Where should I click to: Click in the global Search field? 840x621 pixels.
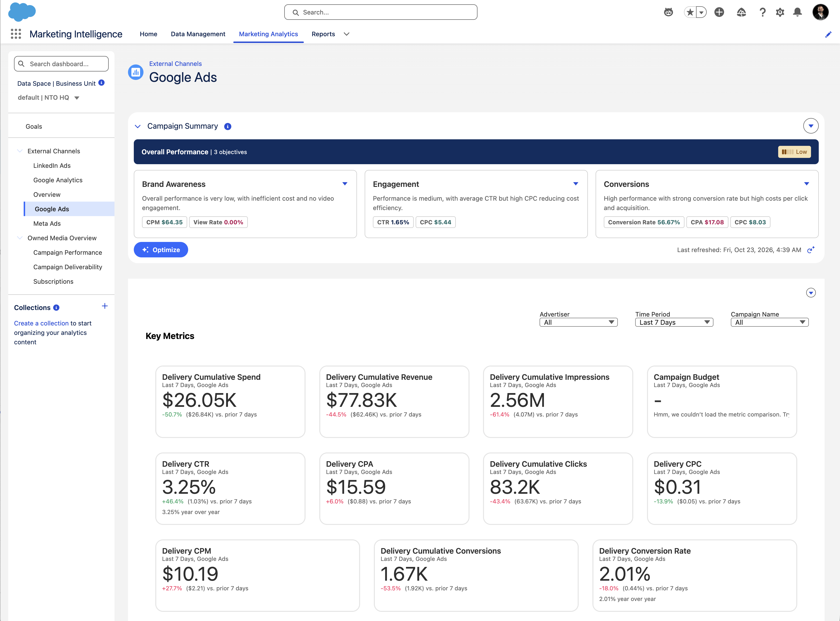click(381, 12)
